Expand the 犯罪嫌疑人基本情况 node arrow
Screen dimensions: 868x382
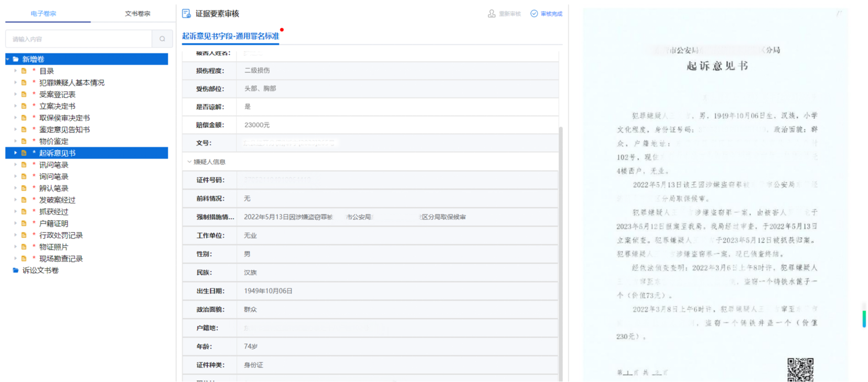click(x=15, y=82)
